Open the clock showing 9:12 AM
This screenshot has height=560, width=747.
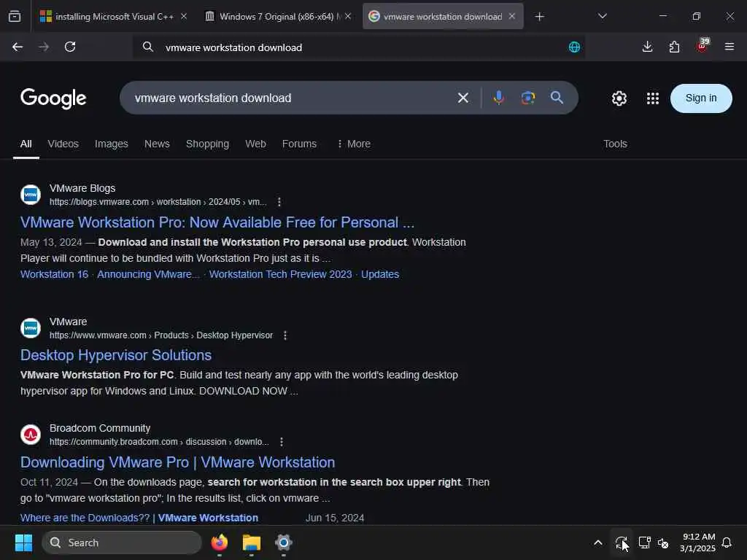[x=698, y=542]
